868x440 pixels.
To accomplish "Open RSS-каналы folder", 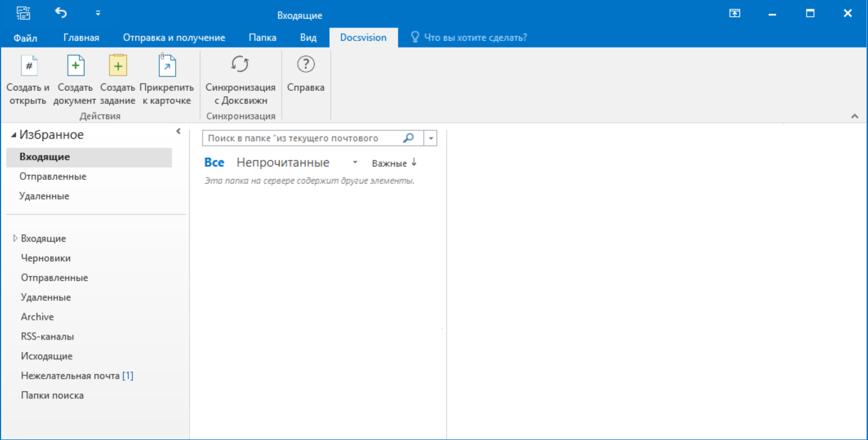I will click(x=47, y=337).
